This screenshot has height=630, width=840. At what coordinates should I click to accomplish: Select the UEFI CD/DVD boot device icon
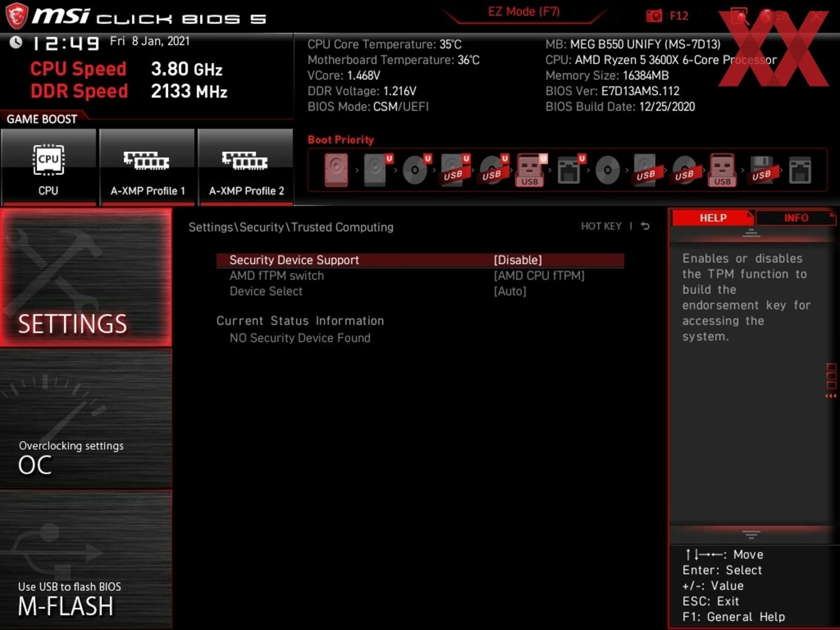(415, 170)
